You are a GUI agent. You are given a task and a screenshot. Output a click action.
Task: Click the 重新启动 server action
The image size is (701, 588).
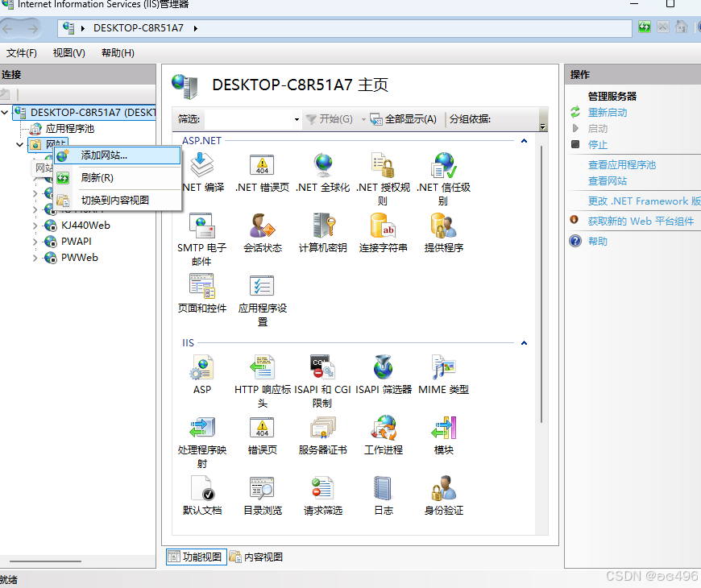pyautogui.click(x=608, y=113)
